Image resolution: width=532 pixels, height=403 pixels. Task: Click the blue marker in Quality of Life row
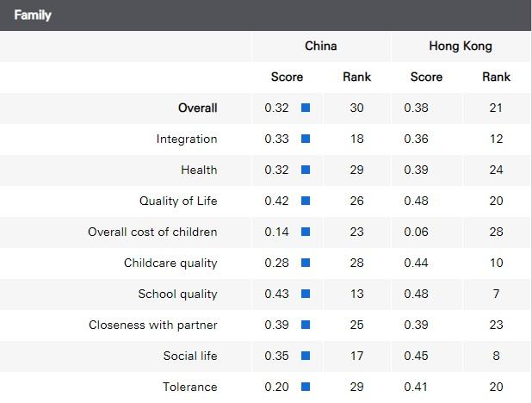[305, 201]
